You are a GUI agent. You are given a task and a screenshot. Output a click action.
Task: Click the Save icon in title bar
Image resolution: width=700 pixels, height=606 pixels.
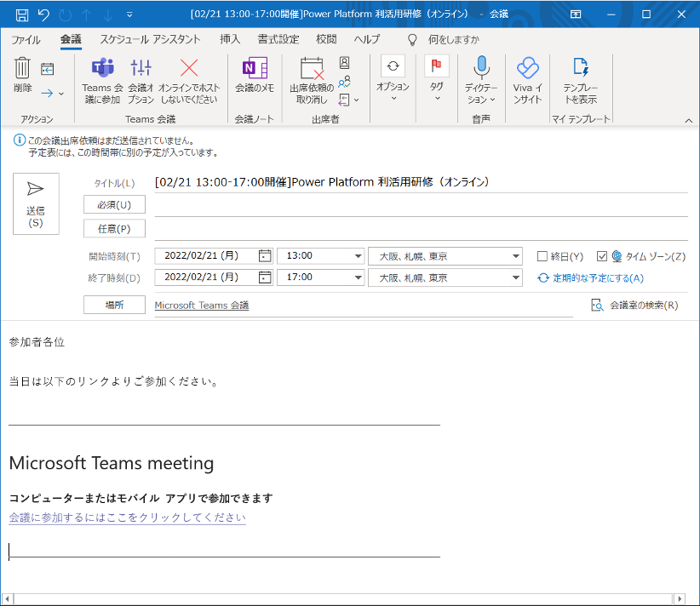pyautogui.click(x=22, y=14)
